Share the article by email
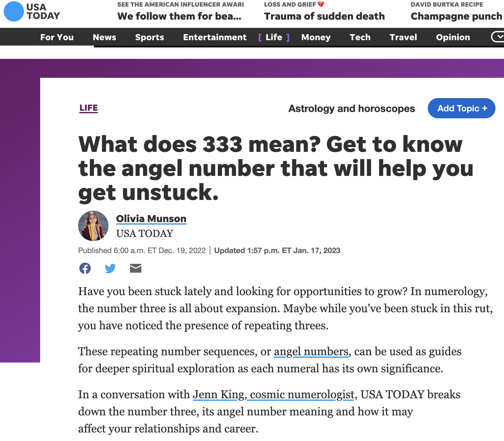504x441 pixels. tap(136, 268)
